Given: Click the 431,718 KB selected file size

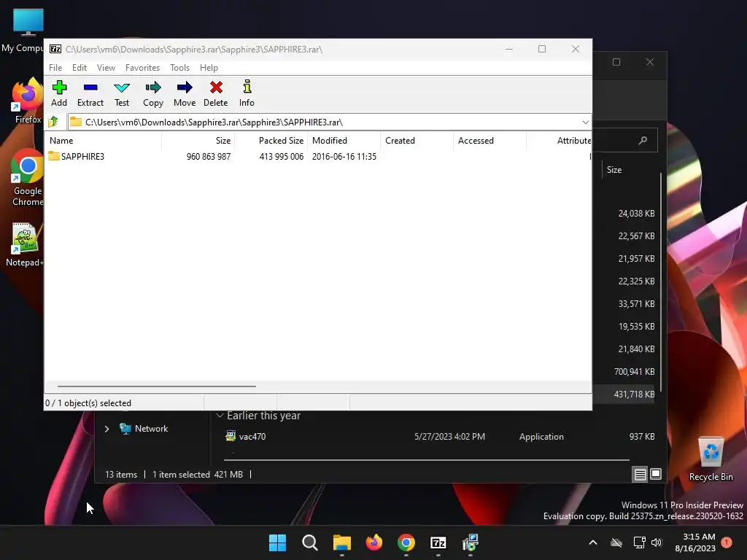Looking at the screenshot, I should point(634,394).
